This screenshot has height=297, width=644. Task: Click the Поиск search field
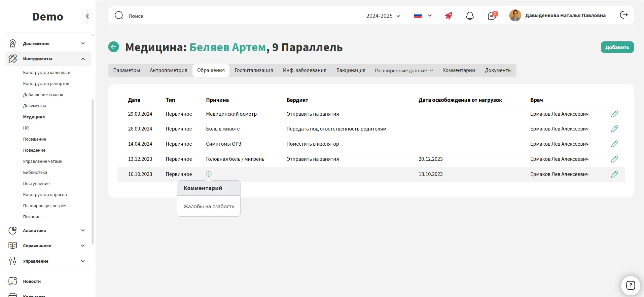pos(236,16)
